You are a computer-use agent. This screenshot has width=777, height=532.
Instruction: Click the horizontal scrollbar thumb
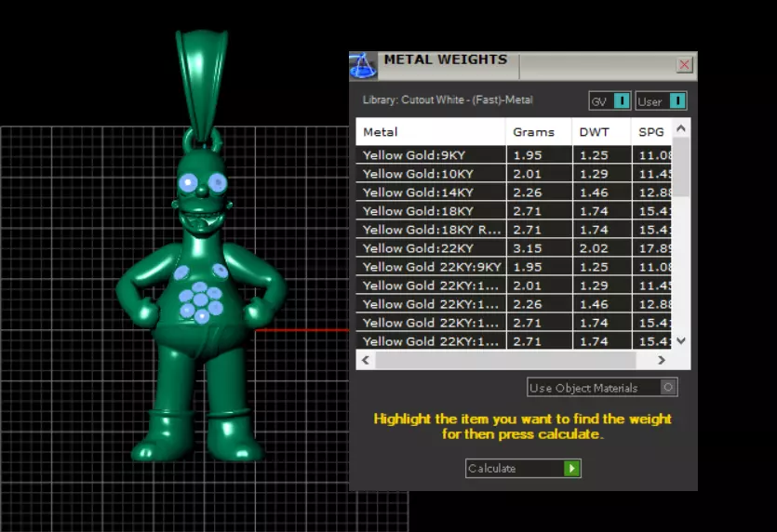[505, 360]
